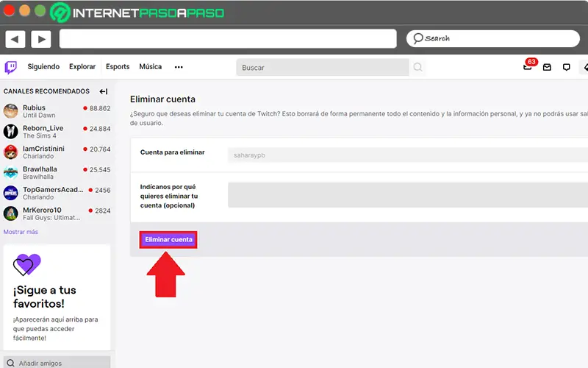Viewport: 588px width, 368px height.
Task: Open the more options three-dot menu
Action: click(179, 67)
